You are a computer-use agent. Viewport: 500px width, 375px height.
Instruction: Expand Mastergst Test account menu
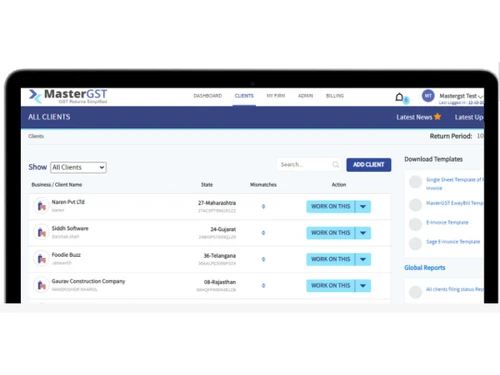[480, 96]
